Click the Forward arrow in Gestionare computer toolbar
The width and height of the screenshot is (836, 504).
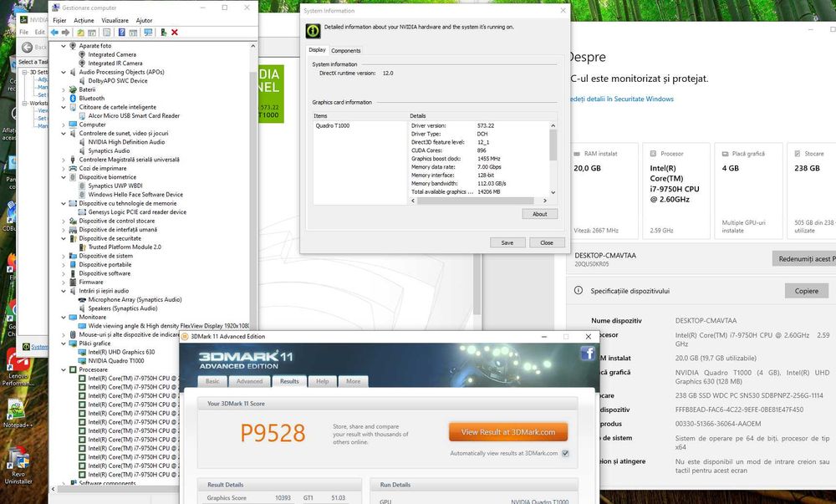coord(65,33)
